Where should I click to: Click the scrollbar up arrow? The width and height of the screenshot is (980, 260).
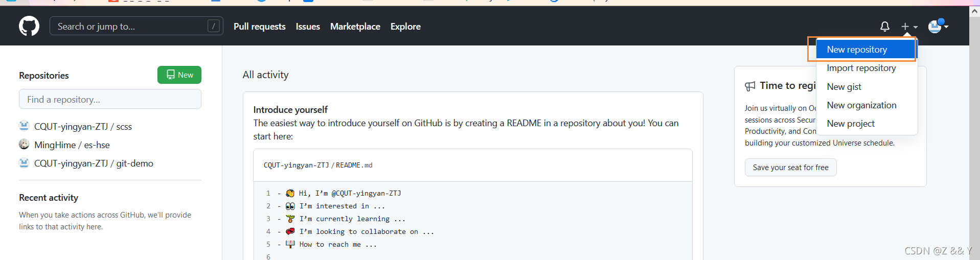(974, 11)
